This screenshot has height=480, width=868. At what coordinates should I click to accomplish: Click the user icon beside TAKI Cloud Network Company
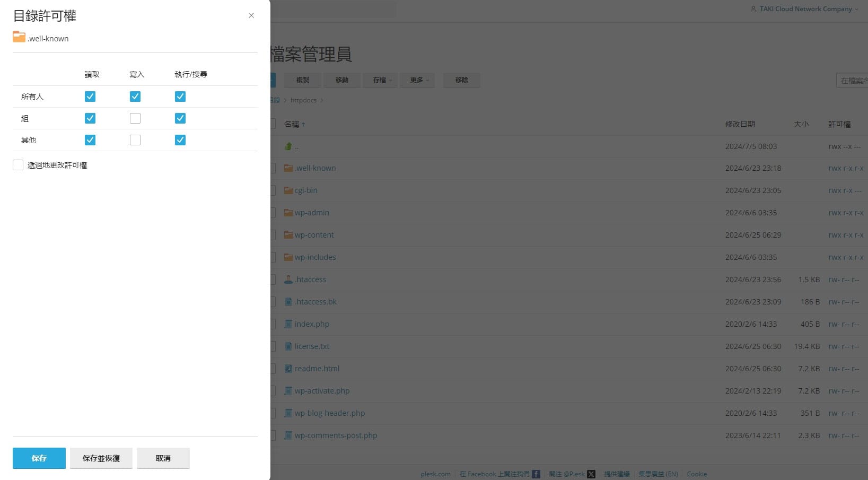pyautogui.click(x=753, y=8)
